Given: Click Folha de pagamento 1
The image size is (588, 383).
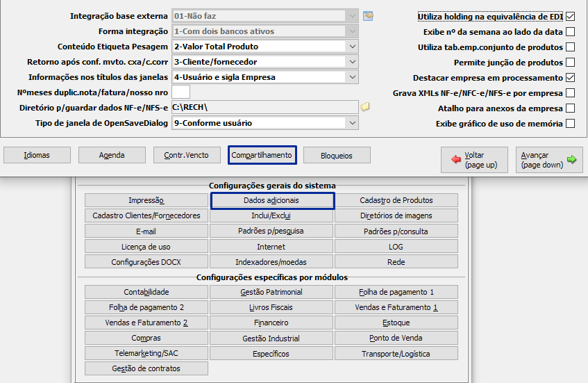Looking at the screenshot, I should click(x=396, y=292).
